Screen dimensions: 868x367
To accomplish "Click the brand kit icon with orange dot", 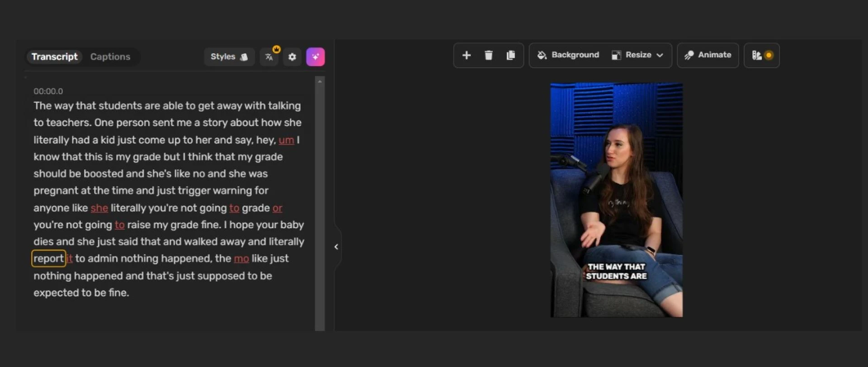I will tap(762, 55).
